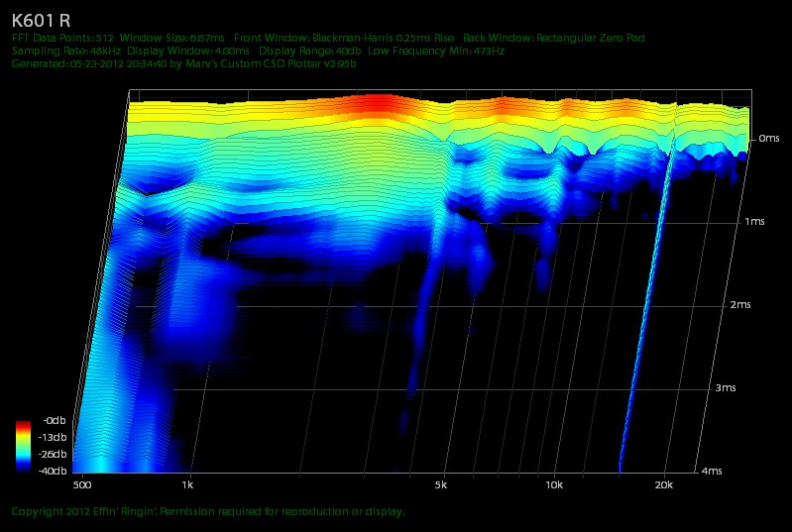Click the Generated: 05-23-2012 timestamp line
This screenshot has width=792, height=532.
183,64
